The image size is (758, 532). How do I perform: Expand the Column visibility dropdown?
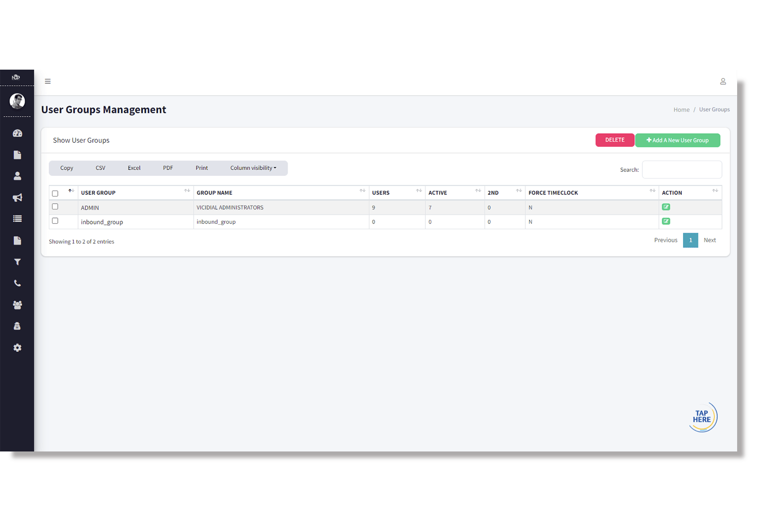click(x=253, y=168)
